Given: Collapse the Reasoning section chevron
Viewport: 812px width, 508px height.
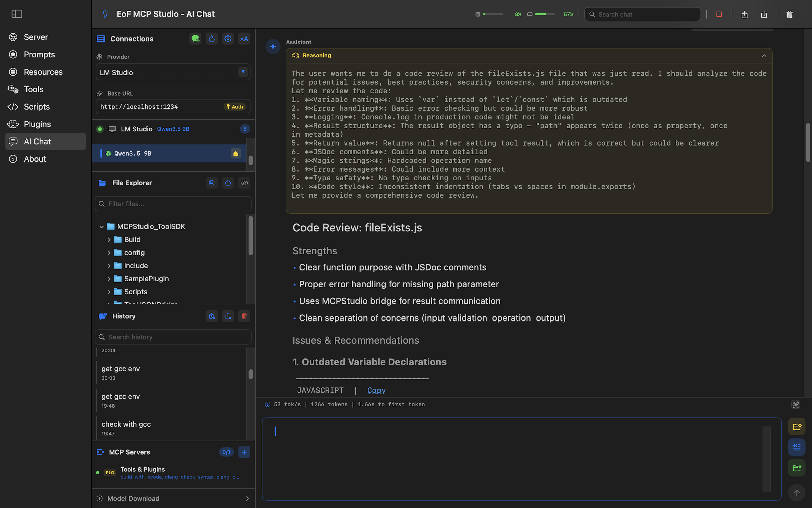Looking at the screenshot, I should coord(764,56).
